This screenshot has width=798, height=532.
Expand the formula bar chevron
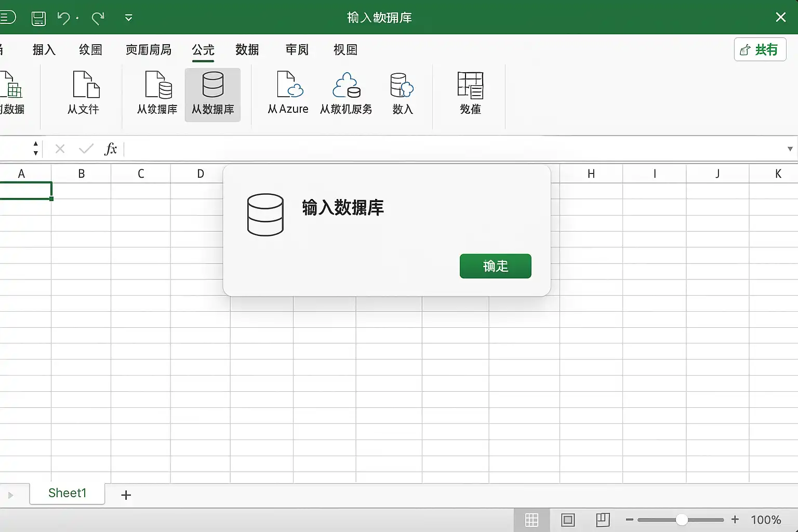(x=790, y=149)
